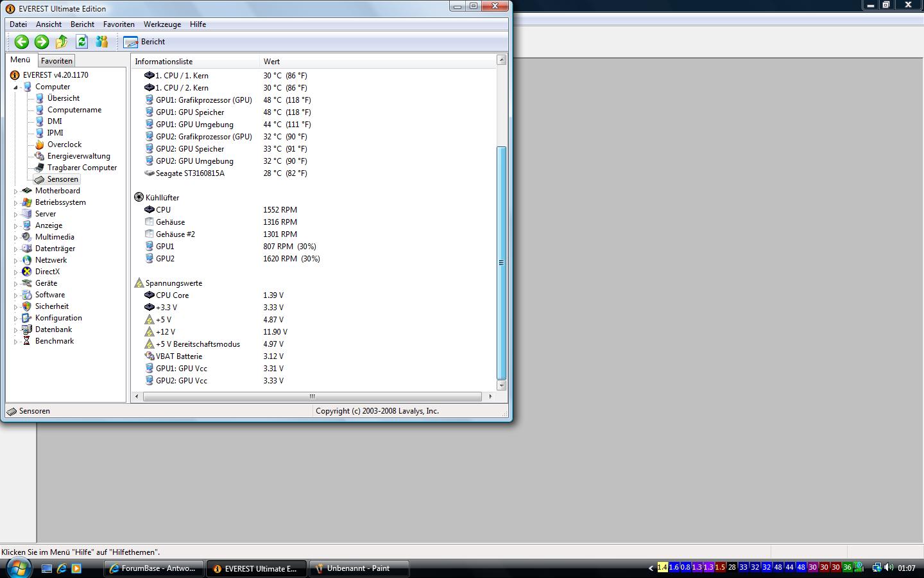Expand the Netzwerk tree node

tap(16, 261)
